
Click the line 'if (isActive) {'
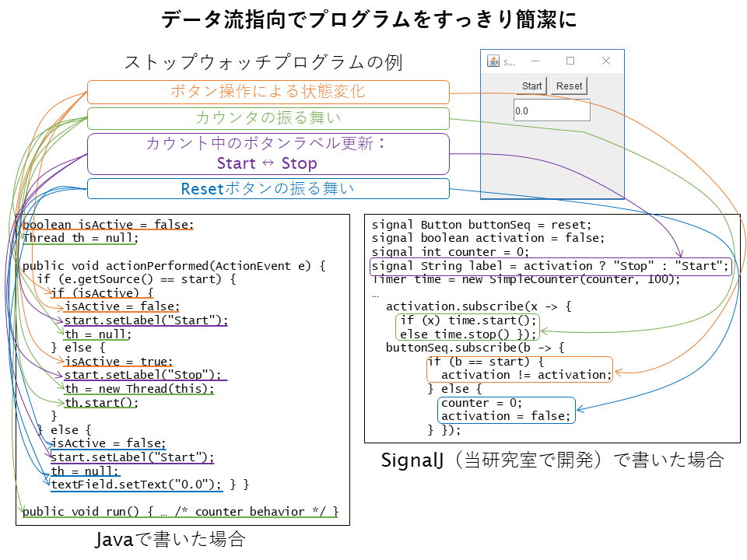coord(102,293)
